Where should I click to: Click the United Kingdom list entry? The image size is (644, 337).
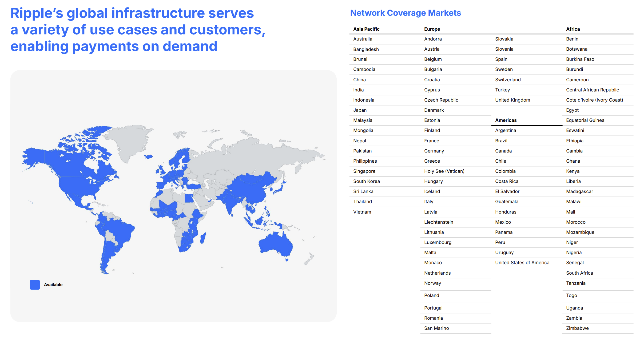point(512,100)
